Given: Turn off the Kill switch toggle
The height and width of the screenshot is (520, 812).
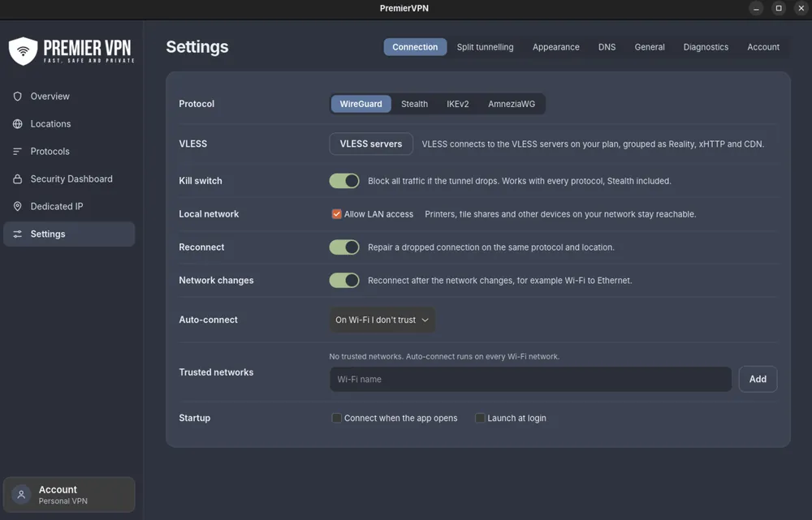Looking at the screenshot, I should (x=344, y=181).
